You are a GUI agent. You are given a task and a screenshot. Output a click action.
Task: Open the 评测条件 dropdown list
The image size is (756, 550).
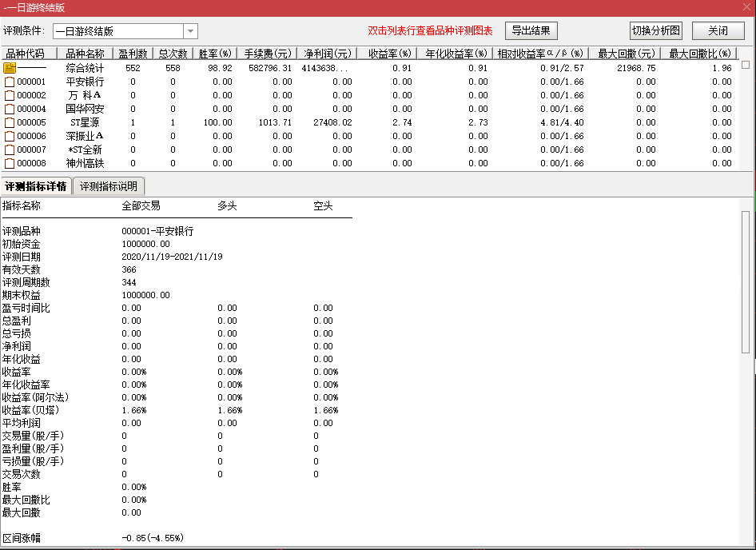[x=190, y=31]
